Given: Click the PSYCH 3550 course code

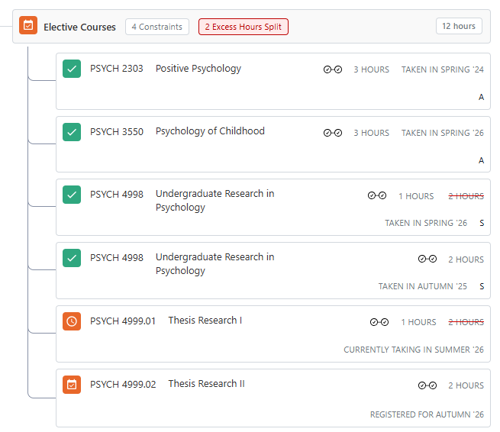Looking at the screenshot, I should click(x=117, y=132).
